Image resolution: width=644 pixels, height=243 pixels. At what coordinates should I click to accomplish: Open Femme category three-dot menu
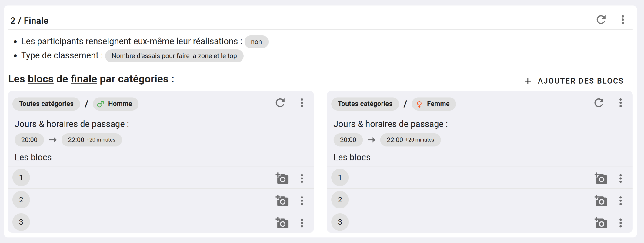tap(621, 103)
